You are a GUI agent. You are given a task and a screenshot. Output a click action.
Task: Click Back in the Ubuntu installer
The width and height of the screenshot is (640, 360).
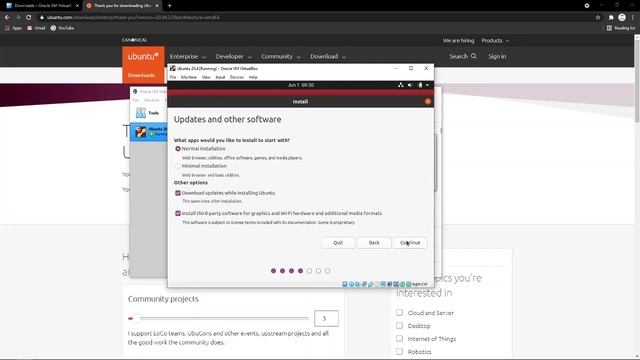pos(374,243)
